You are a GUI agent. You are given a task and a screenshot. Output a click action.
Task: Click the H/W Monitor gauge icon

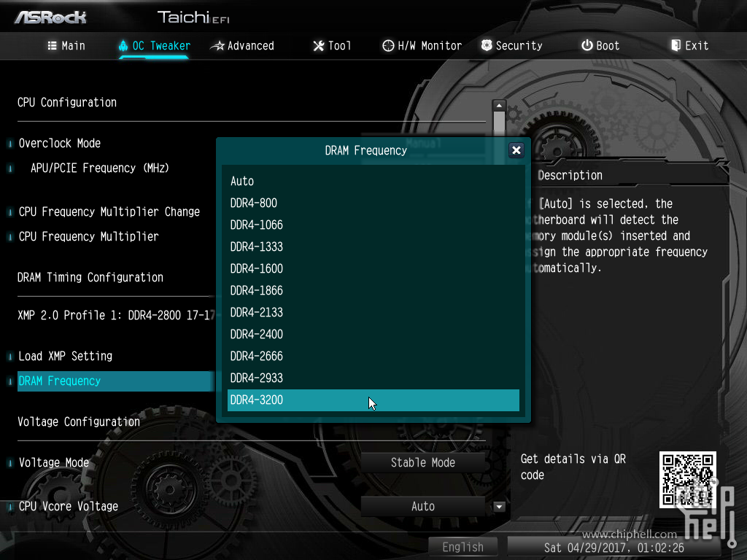tap(388, 46)
